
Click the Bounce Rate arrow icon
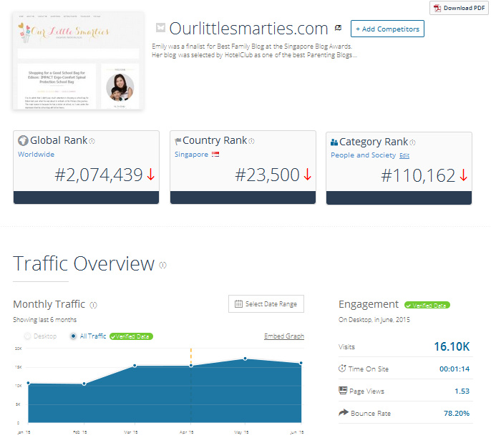pos(344,413)
